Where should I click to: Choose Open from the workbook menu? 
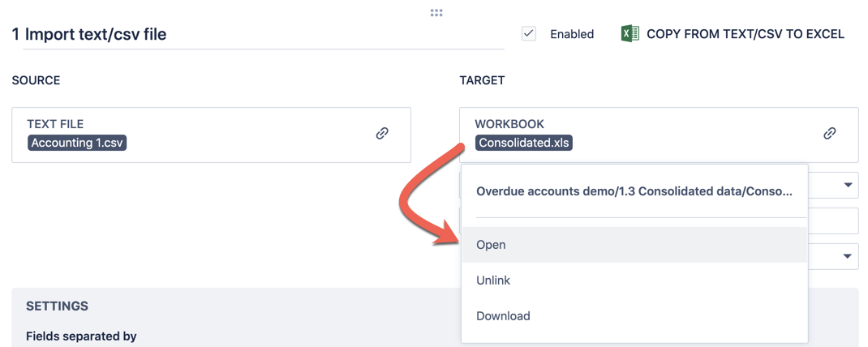tap(492, 245)
